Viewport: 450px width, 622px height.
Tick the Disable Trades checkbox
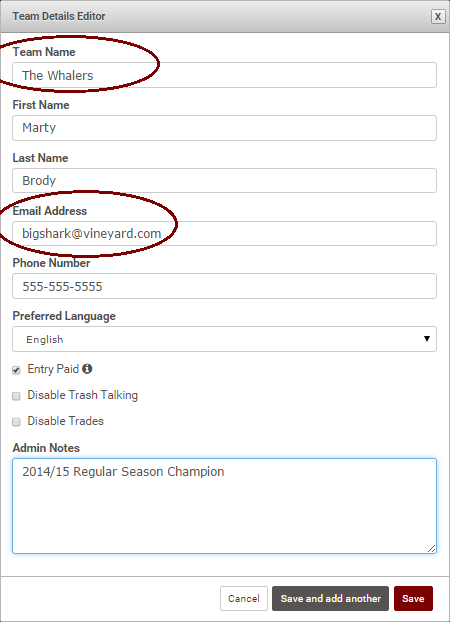click(16, 422)
